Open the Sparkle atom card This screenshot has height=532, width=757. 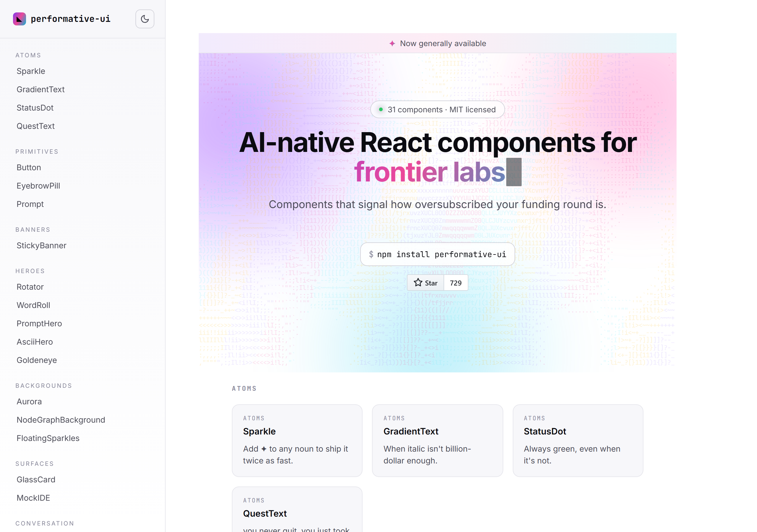[297, 440]
